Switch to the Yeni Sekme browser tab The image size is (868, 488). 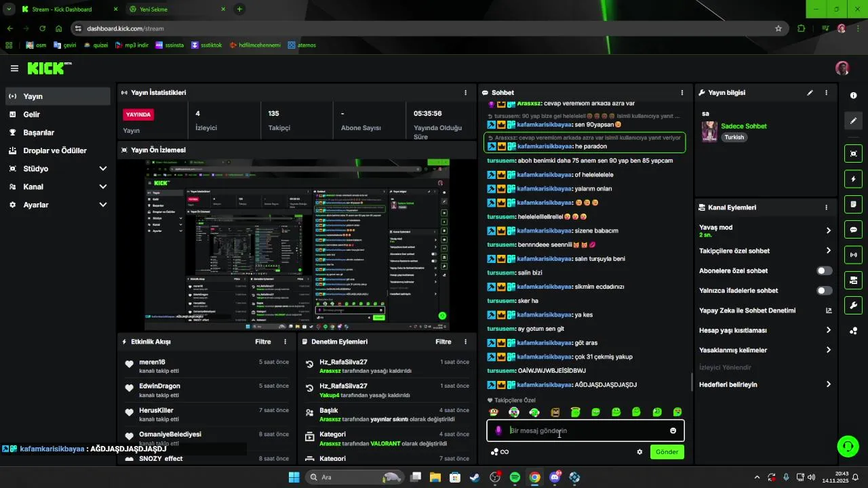coord(177,9)
